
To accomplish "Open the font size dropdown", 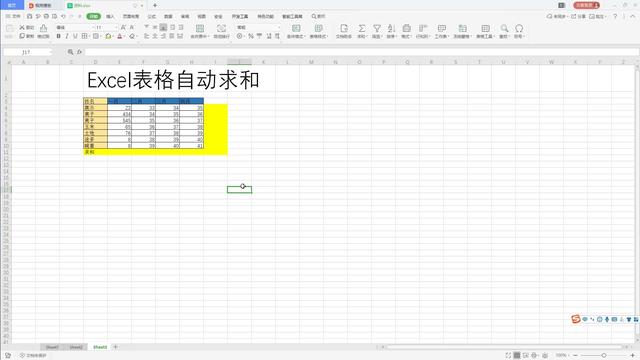I will (x=116, y=27).
